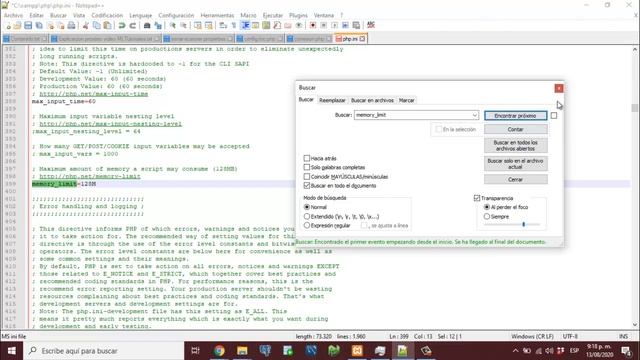This screenshot has width=640, height=360.
Task: Click the Encontrar próximo button
Action: click(x=516, y=116)
